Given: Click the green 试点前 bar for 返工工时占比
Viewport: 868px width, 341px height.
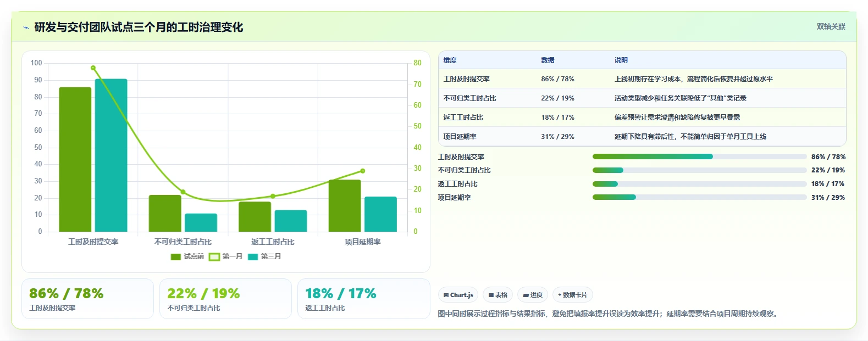Looking at the screenshot, I should pos(255,217).
